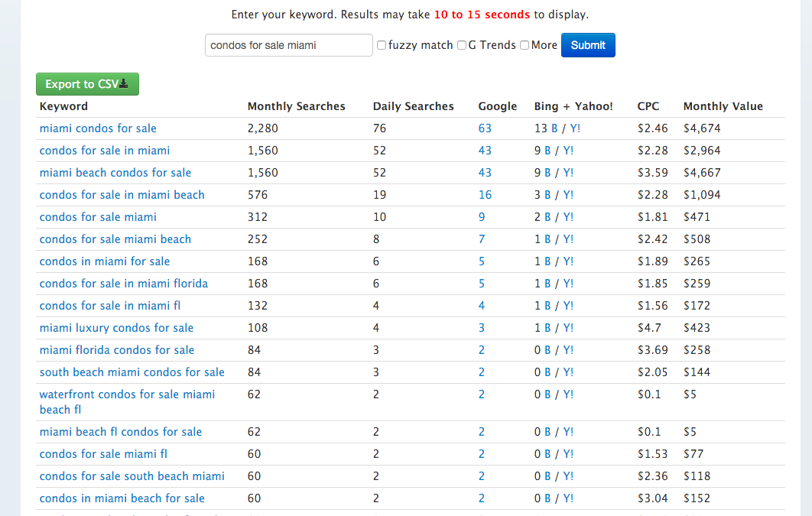Select monthly value $4,674
This screenshot has height=516, width=812.
702,128
